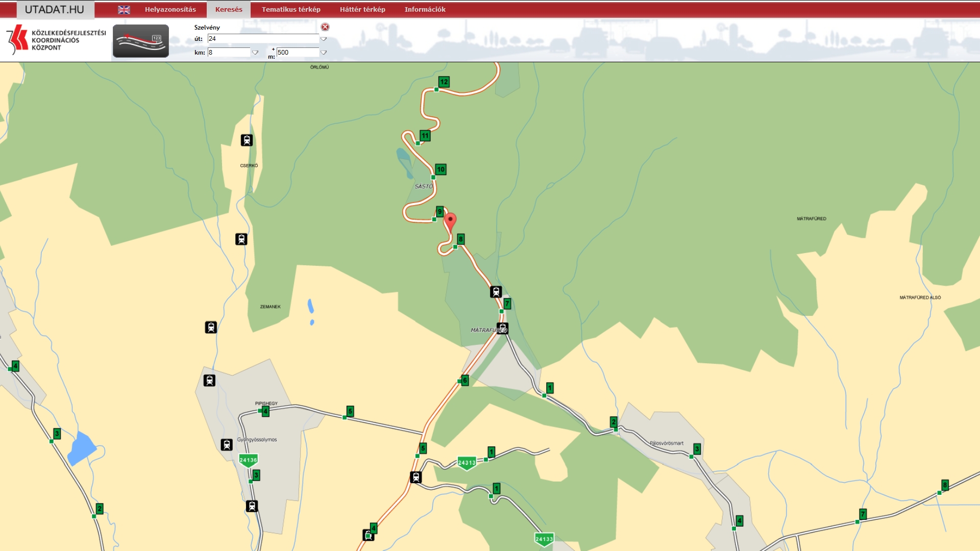Expand the km value dropdown
Image resolution: width=980 pixels, height=551 pixels.
click(255, 53)
